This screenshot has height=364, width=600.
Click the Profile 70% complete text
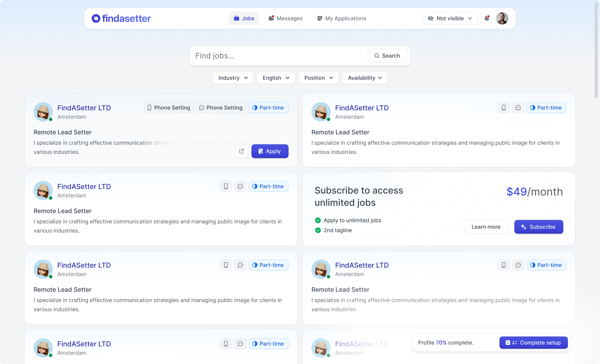click(446, 343)
